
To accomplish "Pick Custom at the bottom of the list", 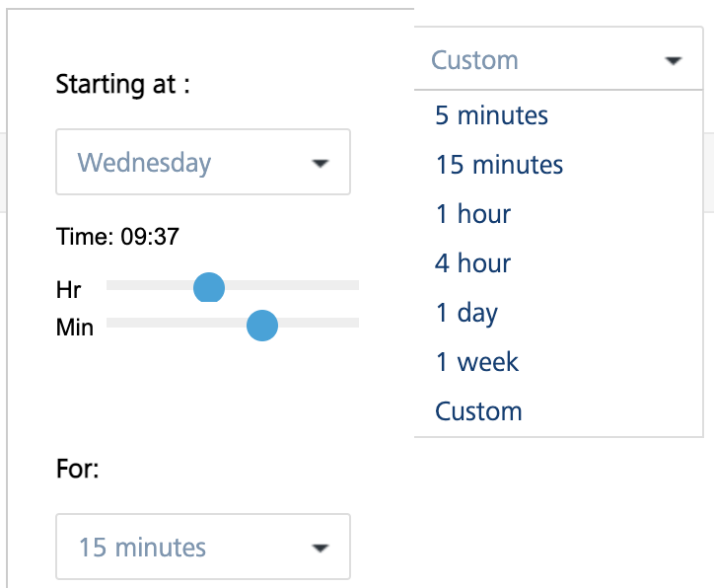I will (478, 411).
